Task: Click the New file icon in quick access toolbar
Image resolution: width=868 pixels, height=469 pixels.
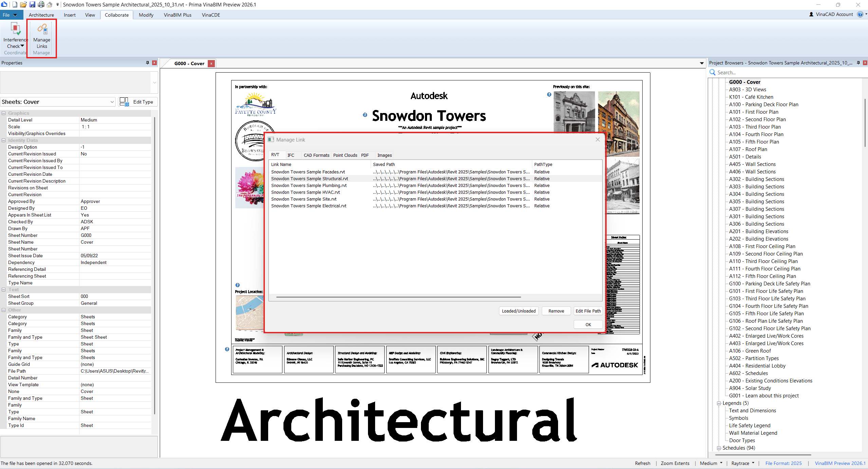Action: point(15,4)
